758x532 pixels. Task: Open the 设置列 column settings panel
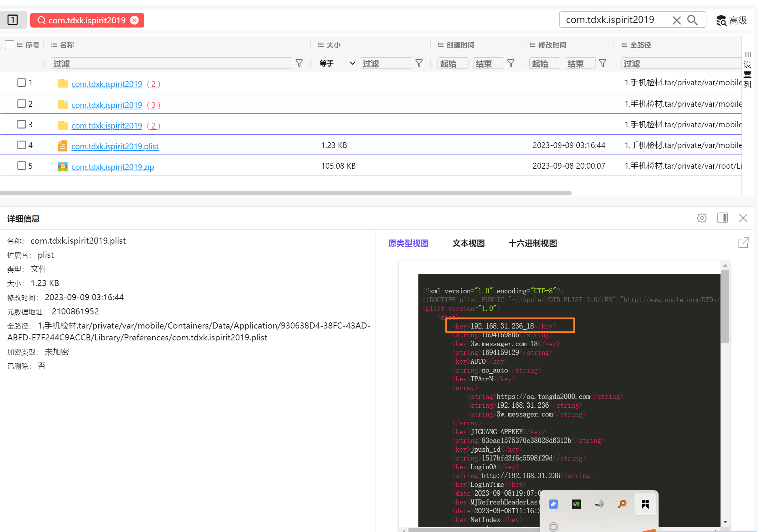(x=748, y=71)
